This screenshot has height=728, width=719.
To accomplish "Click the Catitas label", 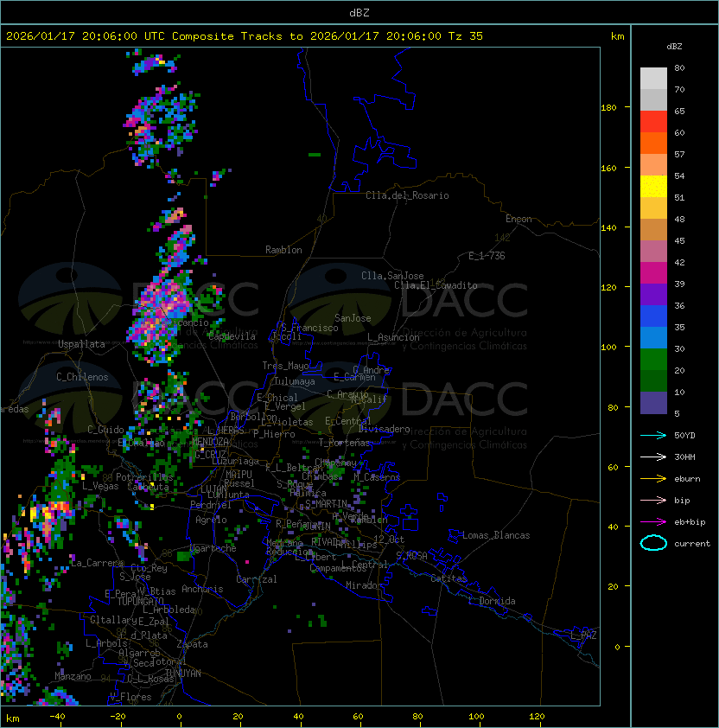I will pyautogui.click(x=449, y=578).
